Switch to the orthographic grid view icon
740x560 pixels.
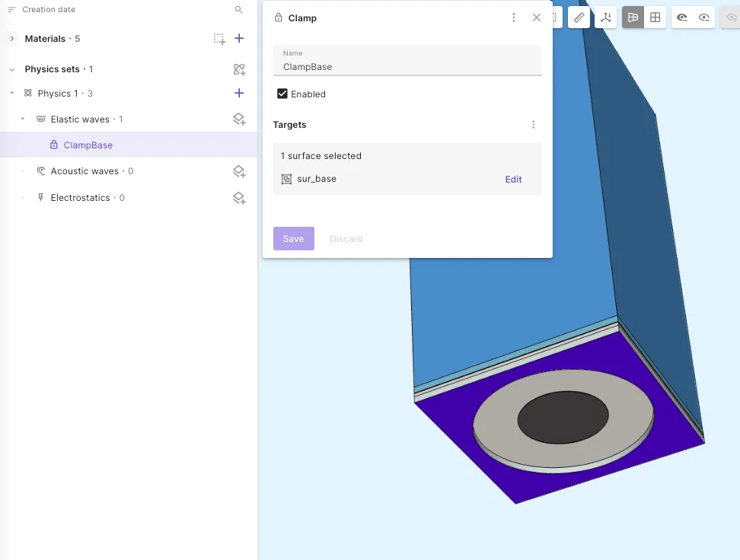[x=655, y=17]
